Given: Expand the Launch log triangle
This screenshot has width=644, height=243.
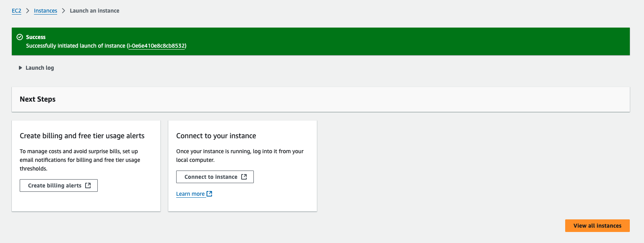Looking at the screenshot, I should 20,68.
